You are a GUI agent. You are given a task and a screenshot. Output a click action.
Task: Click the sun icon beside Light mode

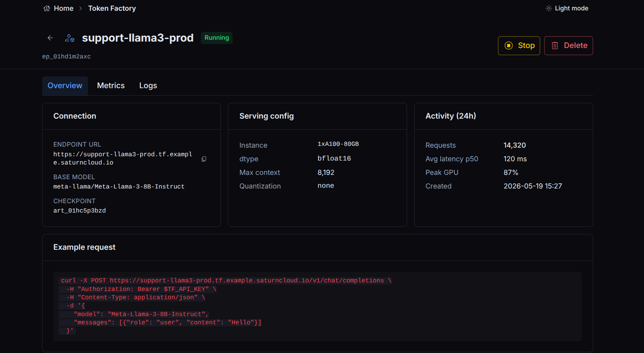point(548,8)
